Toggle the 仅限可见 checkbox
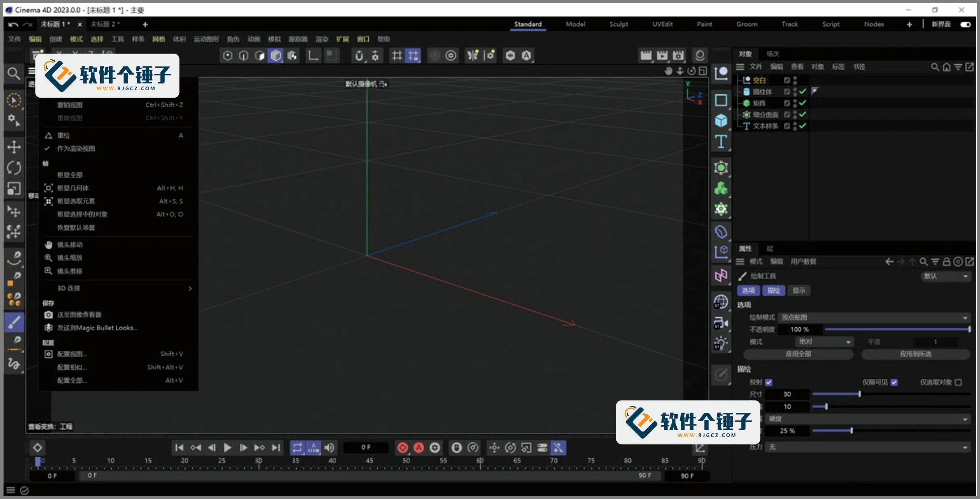980x499 pixels. tap(894, 382)
